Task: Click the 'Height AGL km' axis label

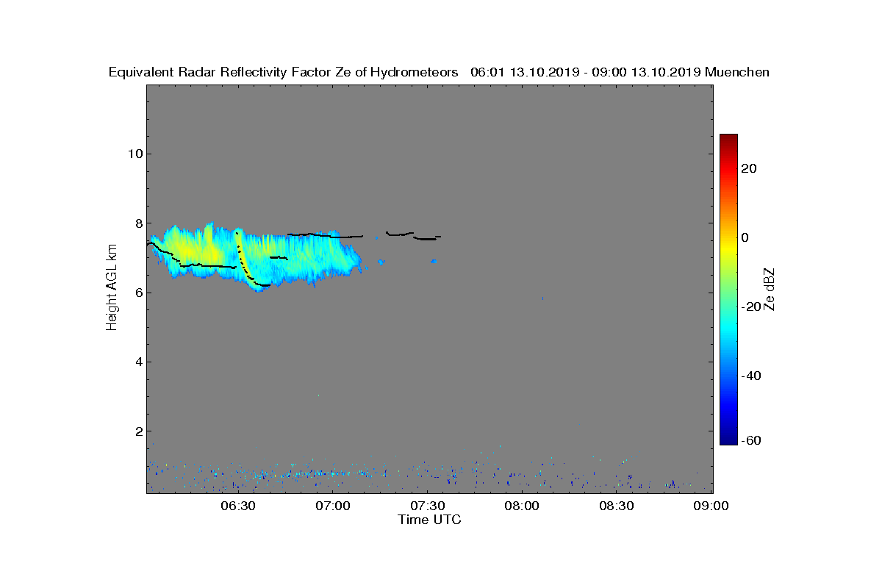Action: [x=112, y=287]
